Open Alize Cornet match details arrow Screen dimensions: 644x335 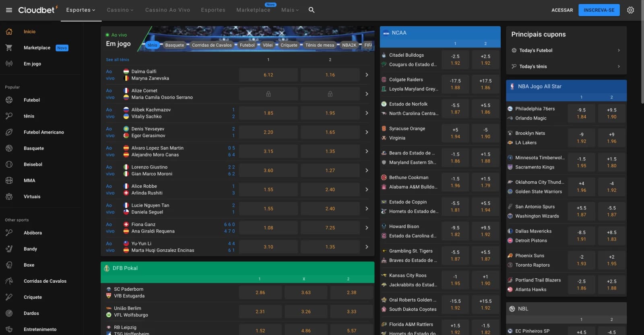(367, 94)
